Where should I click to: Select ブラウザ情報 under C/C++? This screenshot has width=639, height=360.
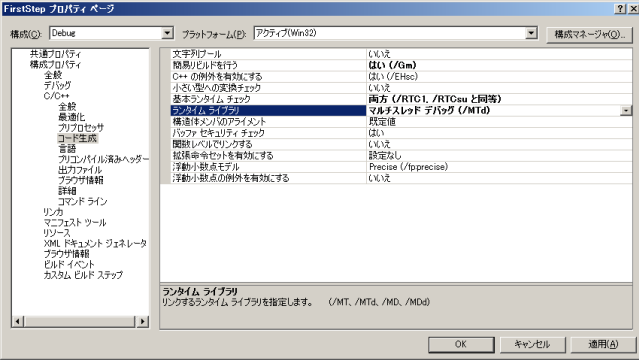click(x=81, y=180)
